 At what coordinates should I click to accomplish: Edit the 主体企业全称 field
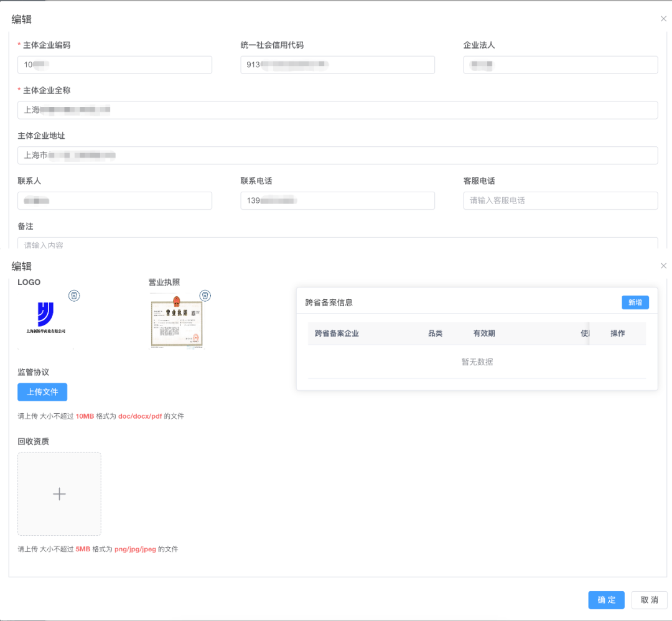pyautogui.click(x=338, y=110)
